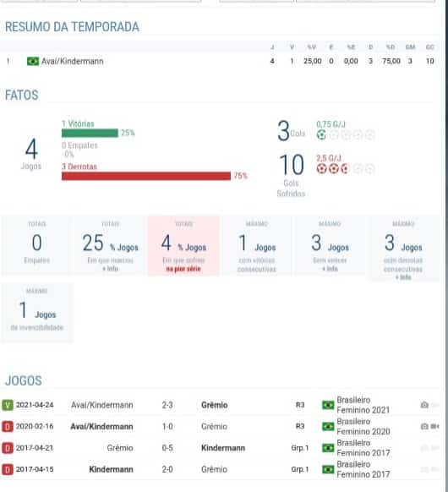Click the 25,00 win percentage in summary row
Image resolution: width=448 pixels, height=492 pixels.
(x=313, y=61)
